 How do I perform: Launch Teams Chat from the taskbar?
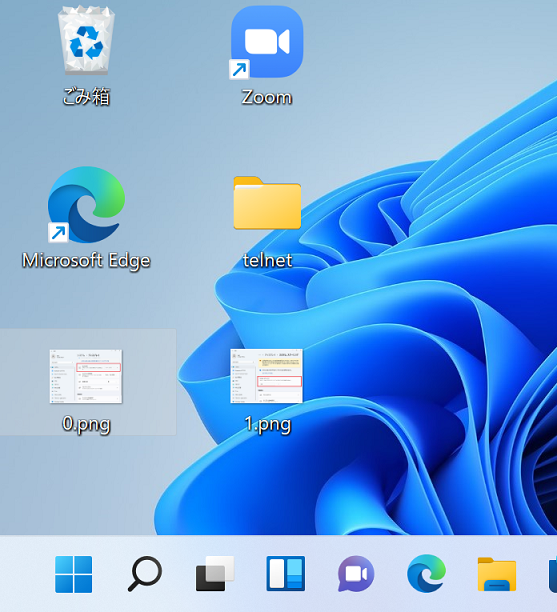point(356,574)
